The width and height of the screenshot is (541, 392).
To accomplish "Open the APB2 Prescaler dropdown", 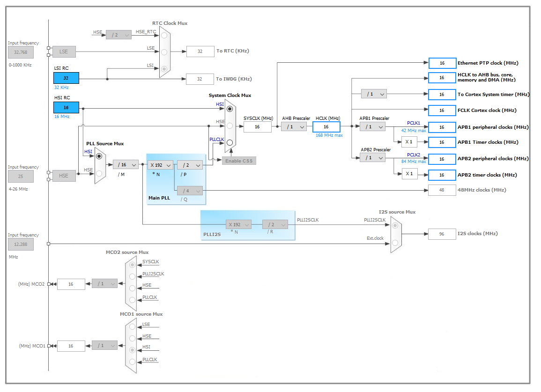I will pos(373,158).
